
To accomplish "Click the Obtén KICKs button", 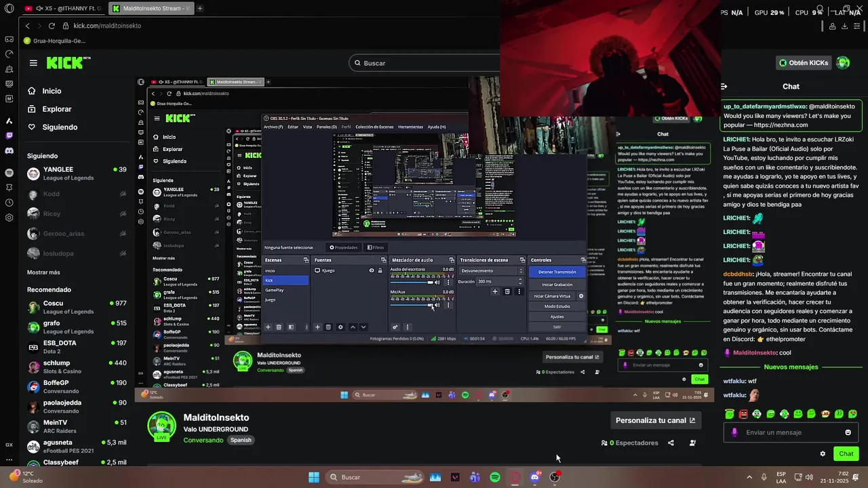I will [804, 63].
